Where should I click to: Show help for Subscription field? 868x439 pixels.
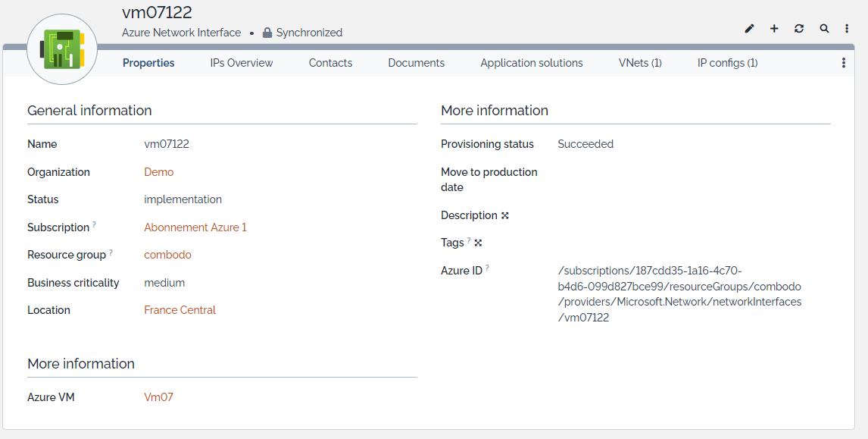(95, 225)
